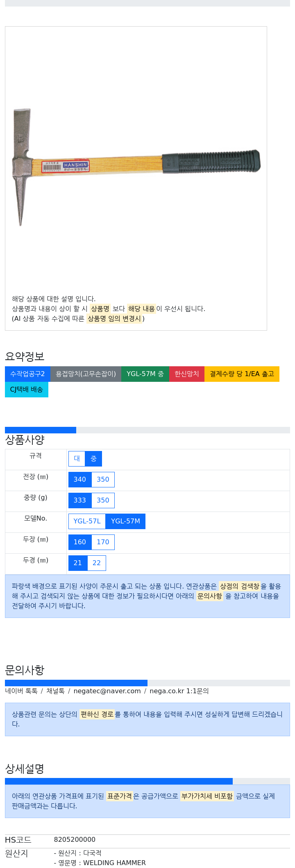Click the welding hammer product image
Screen dimensions: 295x868
tap(136, 167)
